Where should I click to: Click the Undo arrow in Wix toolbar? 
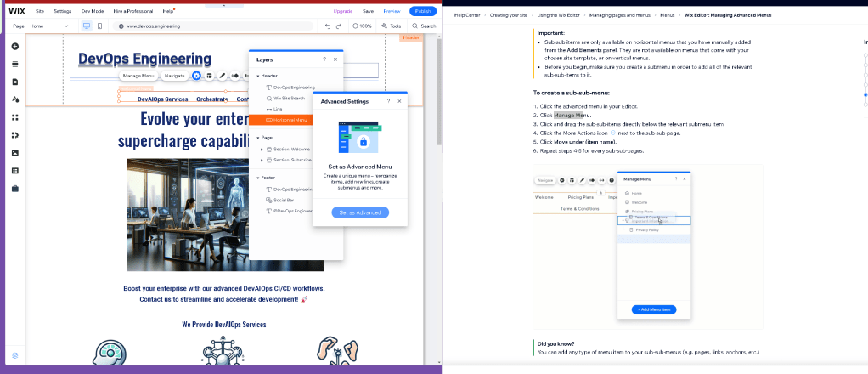tap(328, 26)
